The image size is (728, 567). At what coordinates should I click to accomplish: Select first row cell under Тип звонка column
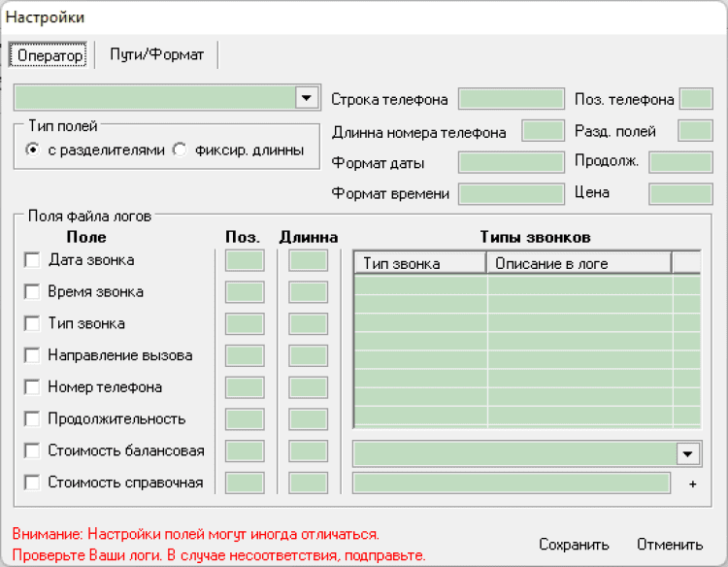pyautogui.click(x=420, y=284)
